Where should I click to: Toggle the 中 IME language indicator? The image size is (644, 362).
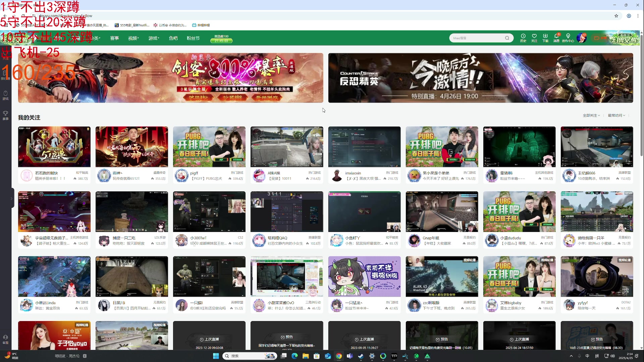(587, 356)
